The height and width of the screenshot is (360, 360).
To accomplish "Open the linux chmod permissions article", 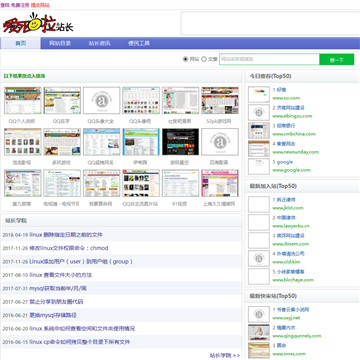I will click(x=69, y=248).
